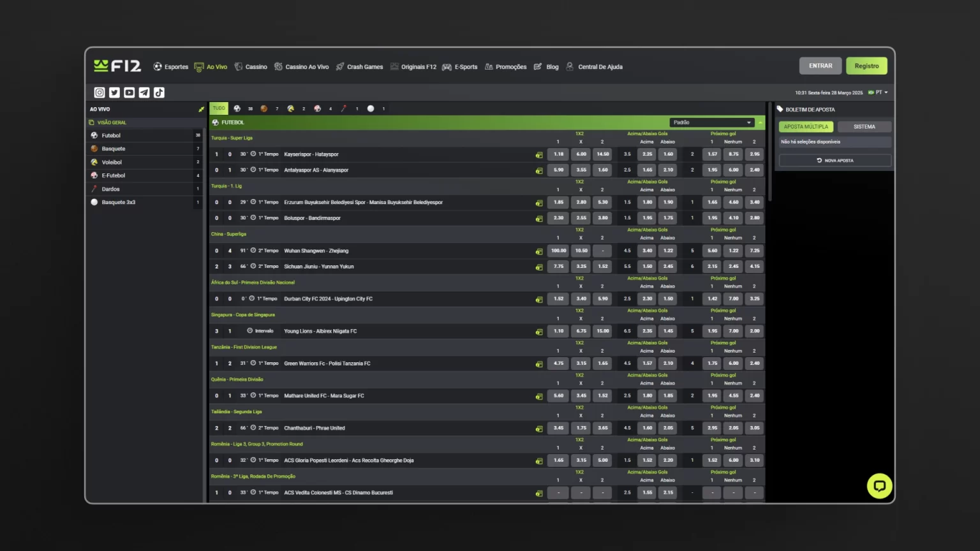Open China - Superliga league link
Viewport: 980px width, 551px height.
tap(229, 234)
